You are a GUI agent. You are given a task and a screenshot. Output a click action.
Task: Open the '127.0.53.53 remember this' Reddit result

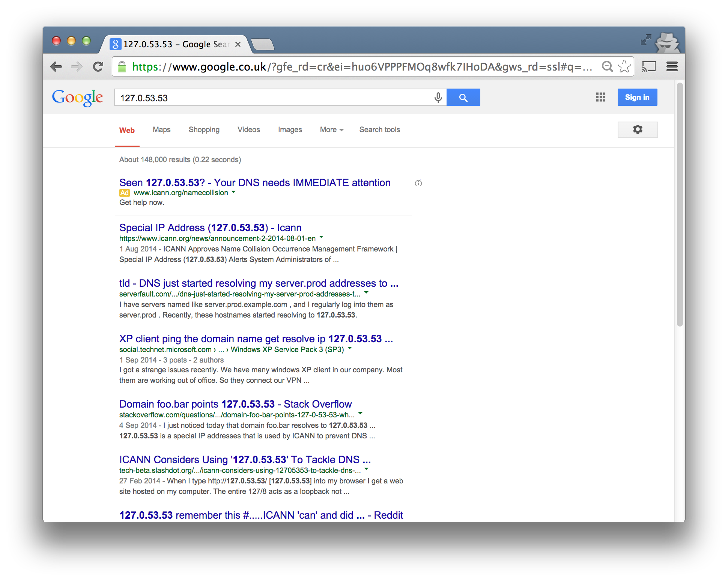261,515
